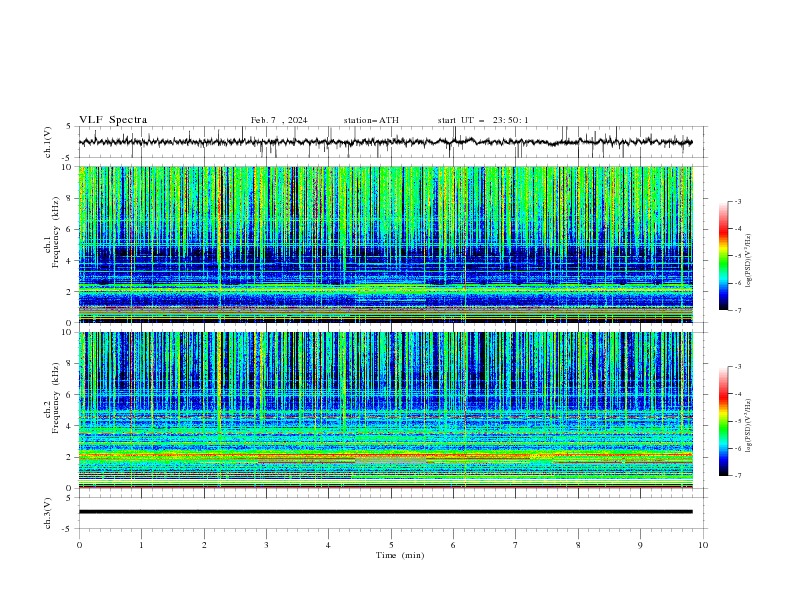Click the "7" tick on the time axis
Viewport: 792px width, 612px height.
coord(516,545)
